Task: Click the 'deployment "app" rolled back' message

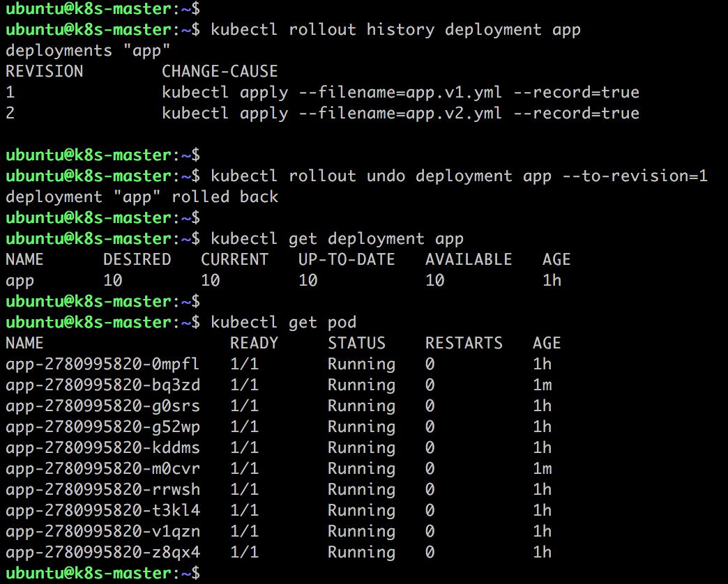Action: pyautogui.click(x=142, y=197)
